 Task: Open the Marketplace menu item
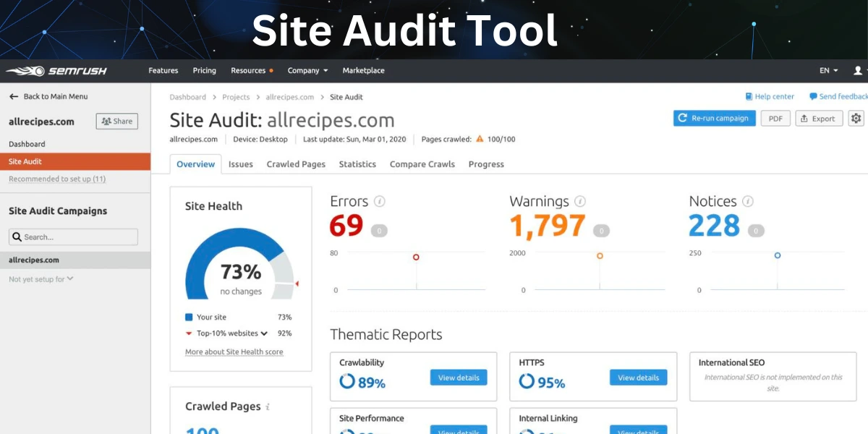pos(364,70)
